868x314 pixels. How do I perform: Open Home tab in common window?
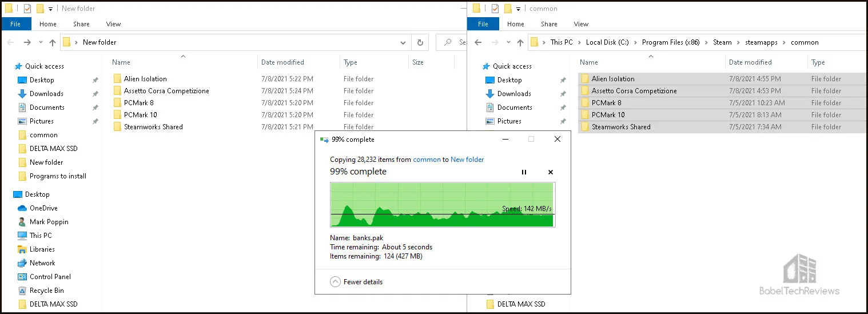coord(516,24)
